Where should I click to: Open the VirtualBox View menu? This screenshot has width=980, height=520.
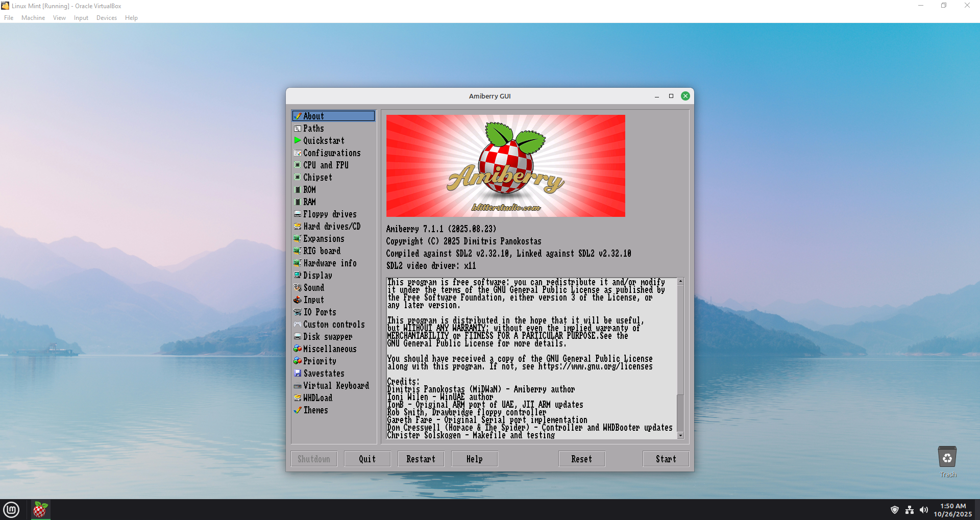click(59, 18)
